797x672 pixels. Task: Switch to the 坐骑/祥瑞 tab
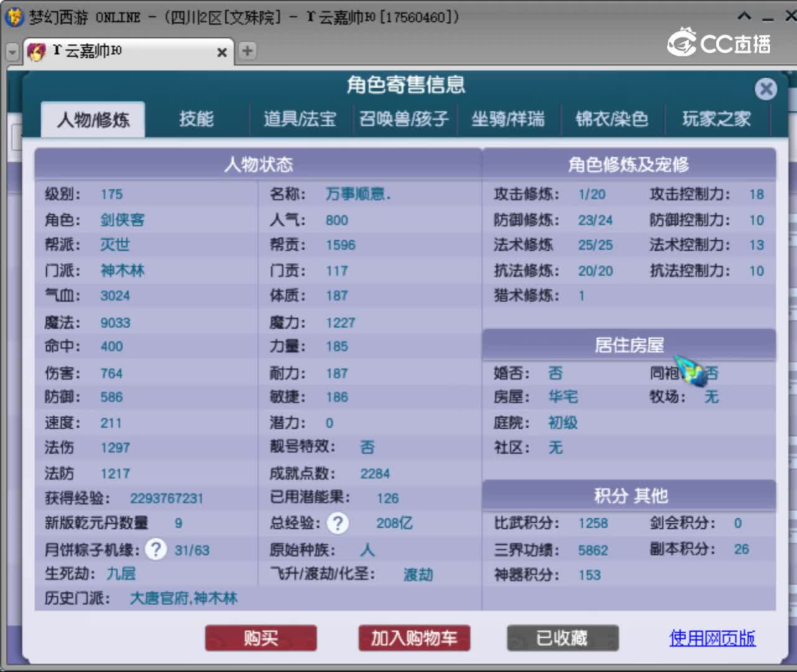click(x=508, y=119)
